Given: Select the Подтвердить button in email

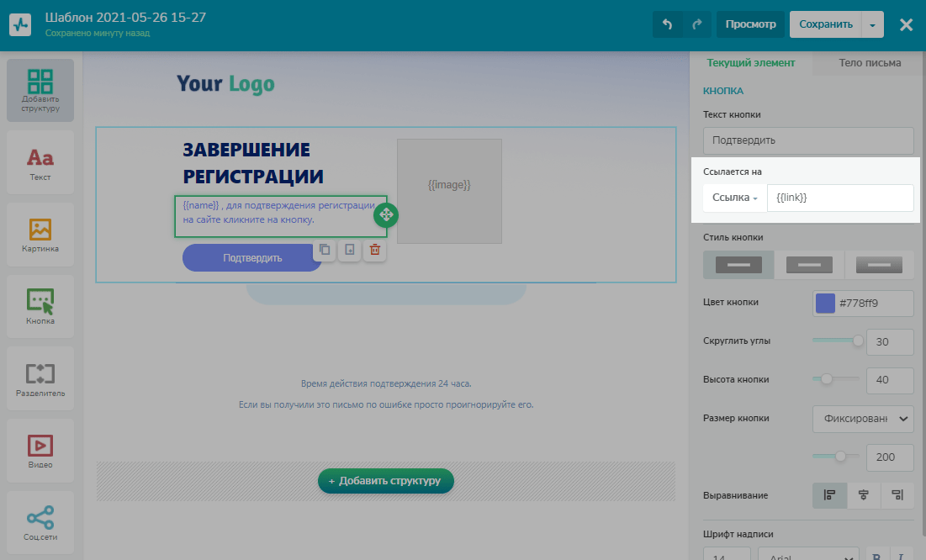Looking at the screenshot, I should [x=252, y=258].
